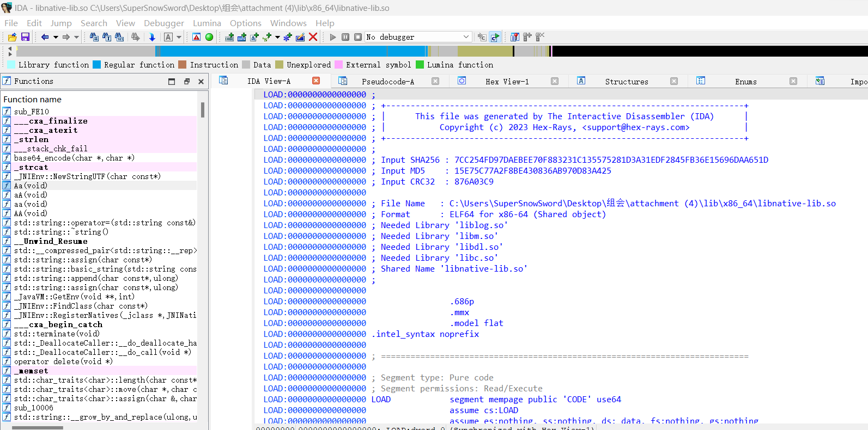Click the Regular function color swatch
Viewport: 868px width, 430px height.
97,65
